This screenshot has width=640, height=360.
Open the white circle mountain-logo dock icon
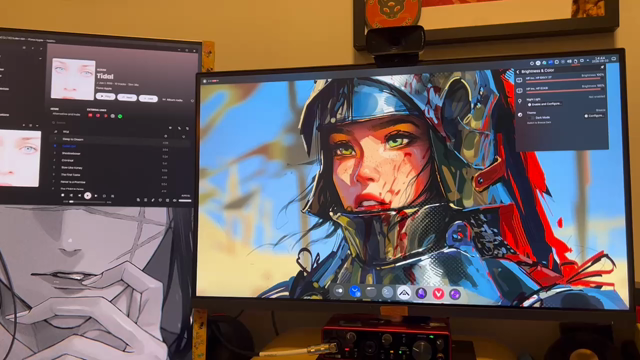[x=404, y=293]
